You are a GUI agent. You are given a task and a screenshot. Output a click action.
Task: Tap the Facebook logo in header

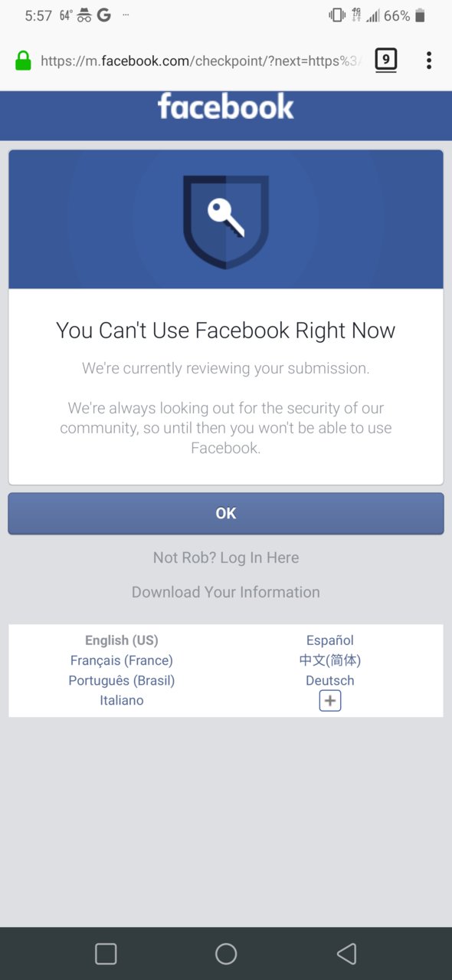[226, 107]
